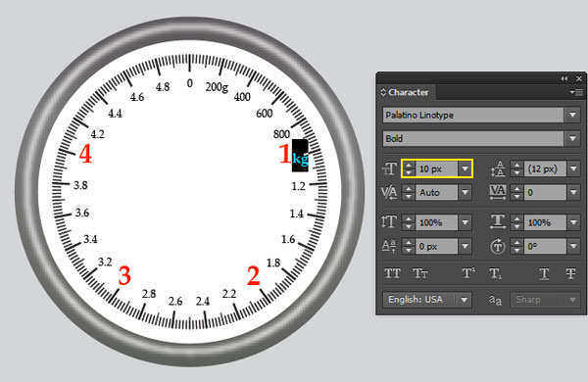The image size is (588, 382).
Task: Toggle the Subscript button
Action: (x=495, y=274)
